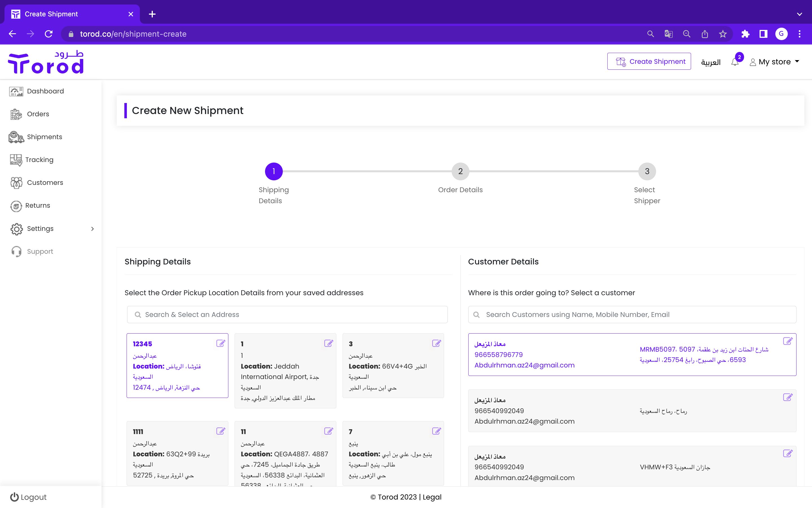Select pickup address card 3 الخبر
This screenshot has width=812, height=508.
393,365
